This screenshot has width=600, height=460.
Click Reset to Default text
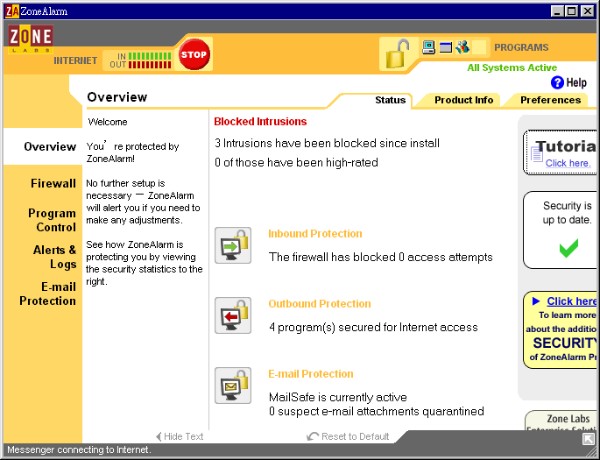pos(355,437)
